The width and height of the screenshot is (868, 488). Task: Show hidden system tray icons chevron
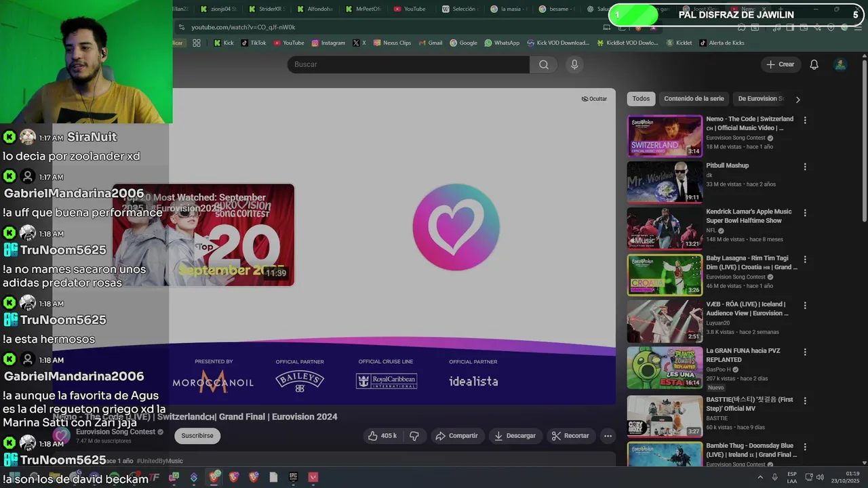pos(762,477)
